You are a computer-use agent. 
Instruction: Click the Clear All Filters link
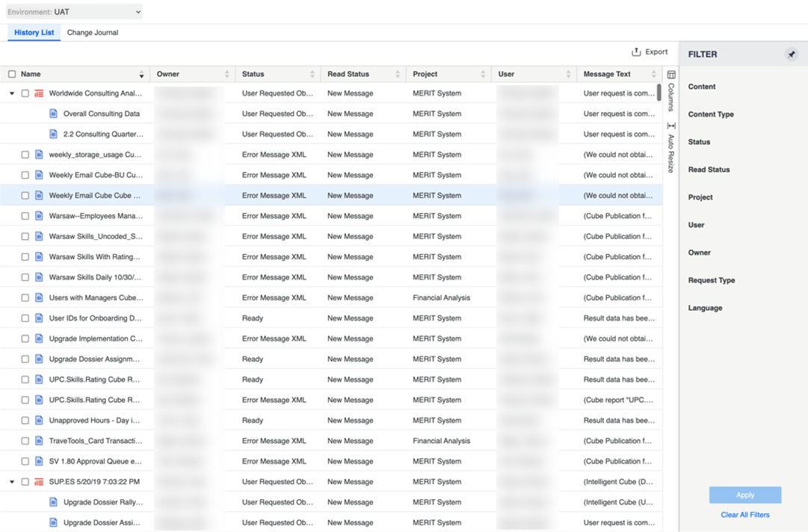(744, 515)
